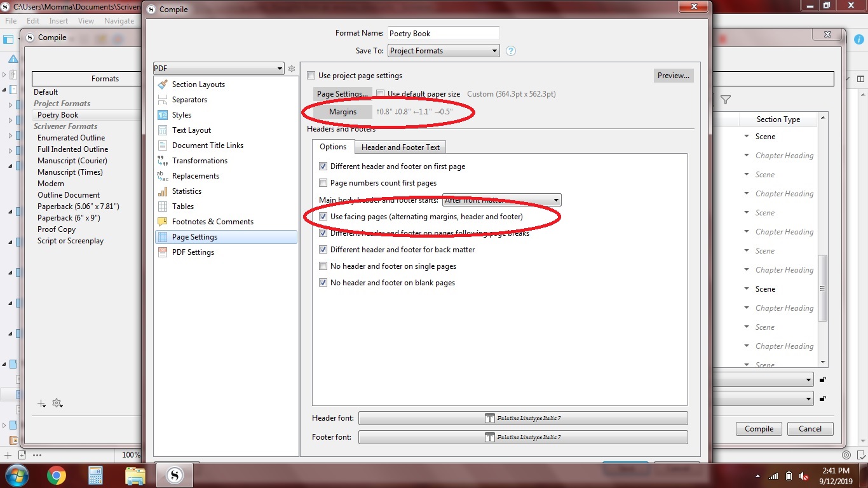Uncheck Different header and footer on first page
The height and width of the screenshot is (488, 868).
[323, 166]
